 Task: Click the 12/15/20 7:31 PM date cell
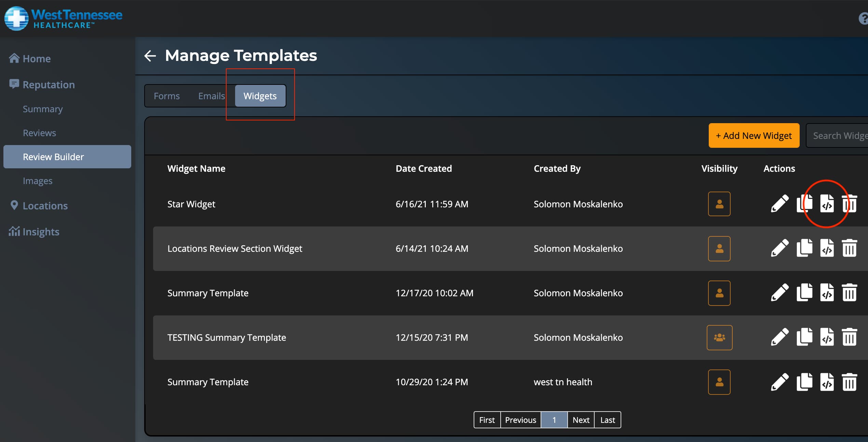click(432, 337)
